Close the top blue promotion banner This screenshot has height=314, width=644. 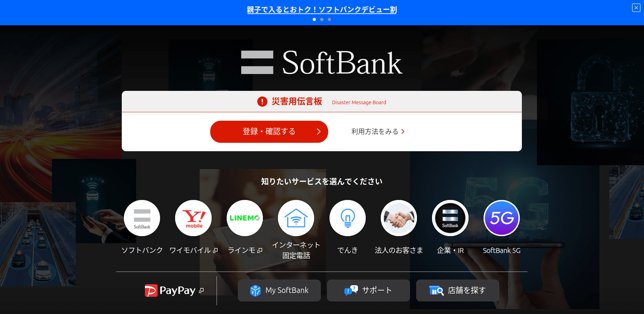tap(636, 8)
